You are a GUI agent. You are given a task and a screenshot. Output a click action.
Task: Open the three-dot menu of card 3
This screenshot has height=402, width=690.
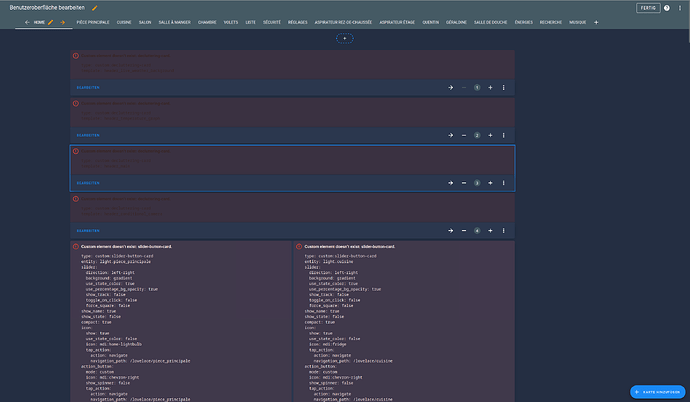click(503, 183)
